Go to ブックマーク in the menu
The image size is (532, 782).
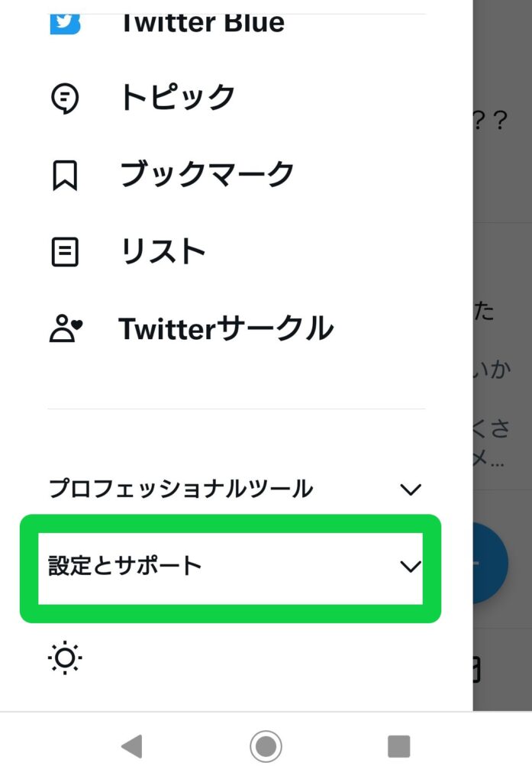(x=207, y=175)
